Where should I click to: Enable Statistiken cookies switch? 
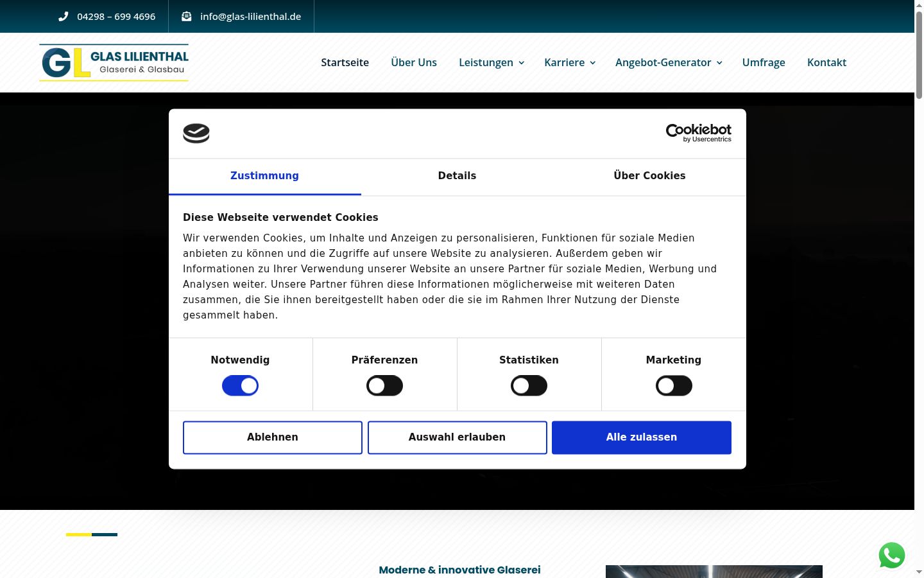click(x=529, y=386)
